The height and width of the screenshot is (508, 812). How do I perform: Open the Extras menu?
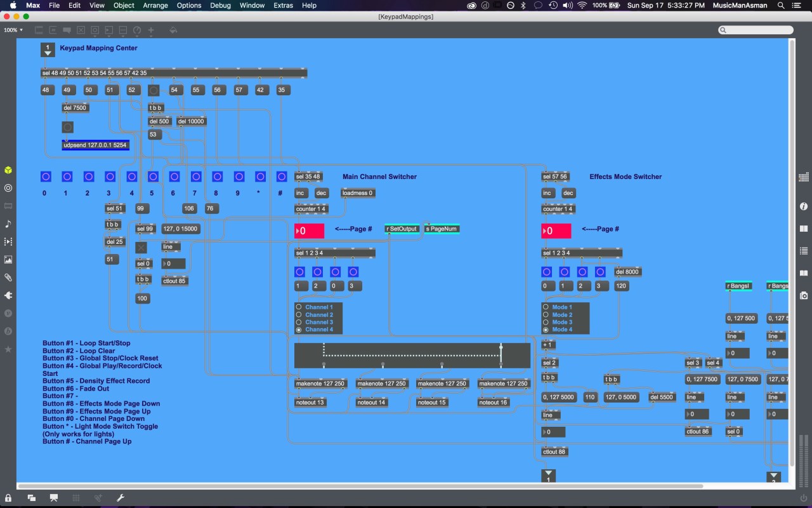coord(283,5)
